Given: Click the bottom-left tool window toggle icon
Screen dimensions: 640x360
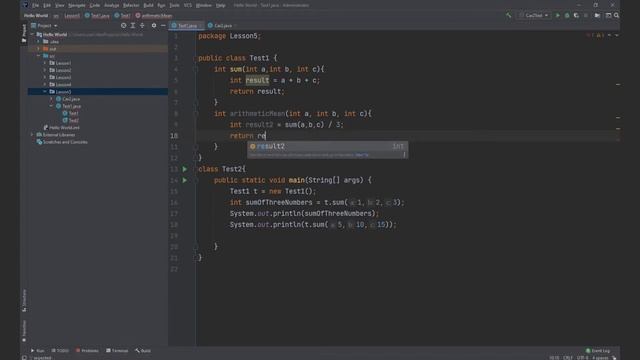Looking at the screenshot, I should (x=24, y=358).
